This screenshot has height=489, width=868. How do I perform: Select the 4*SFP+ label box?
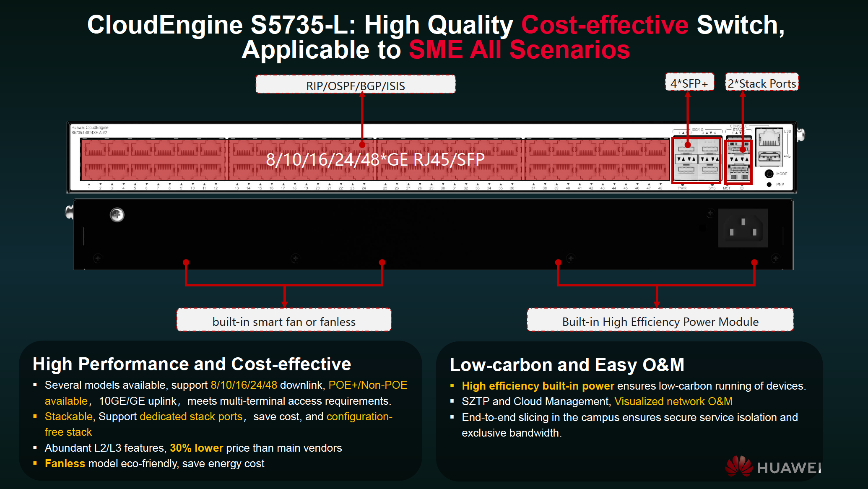[x=689, y=82]
